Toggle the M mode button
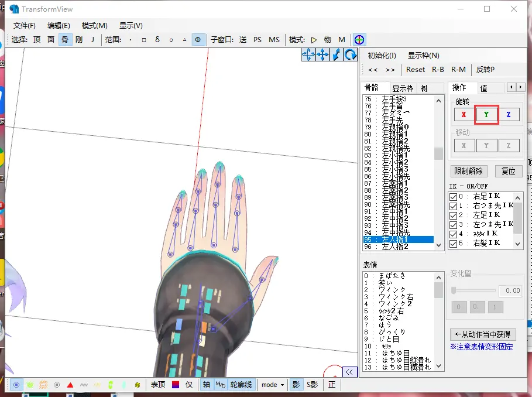 click(x=342, y=40)
